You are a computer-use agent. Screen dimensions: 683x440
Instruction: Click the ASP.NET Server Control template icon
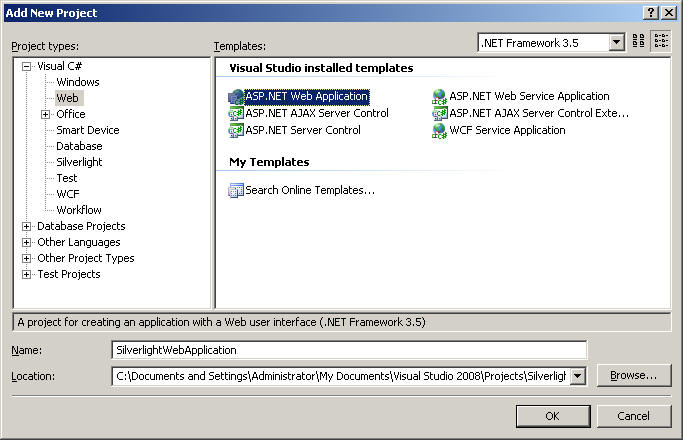(236, 130)
